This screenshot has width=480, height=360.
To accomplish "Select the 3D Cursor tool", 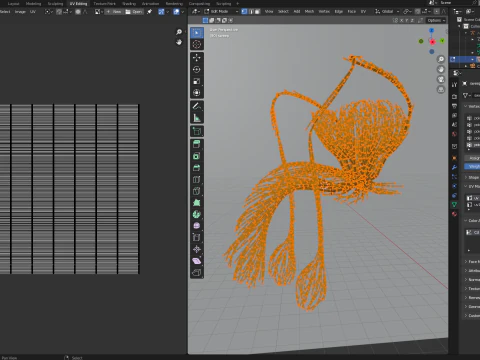I will [x=197, y=44].
